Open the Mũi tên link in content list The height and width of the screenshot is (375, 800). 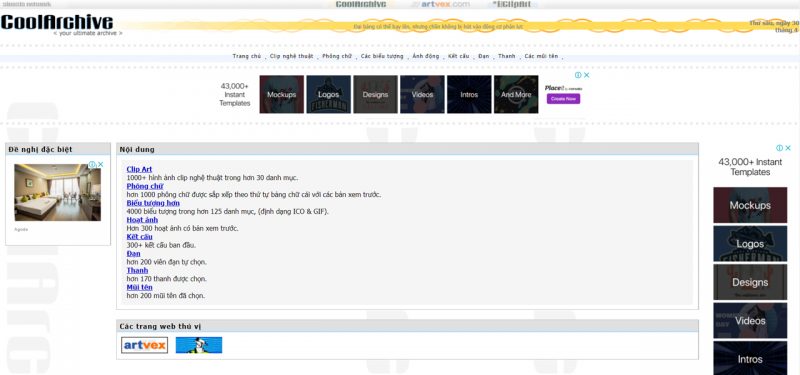click(139, 287)
